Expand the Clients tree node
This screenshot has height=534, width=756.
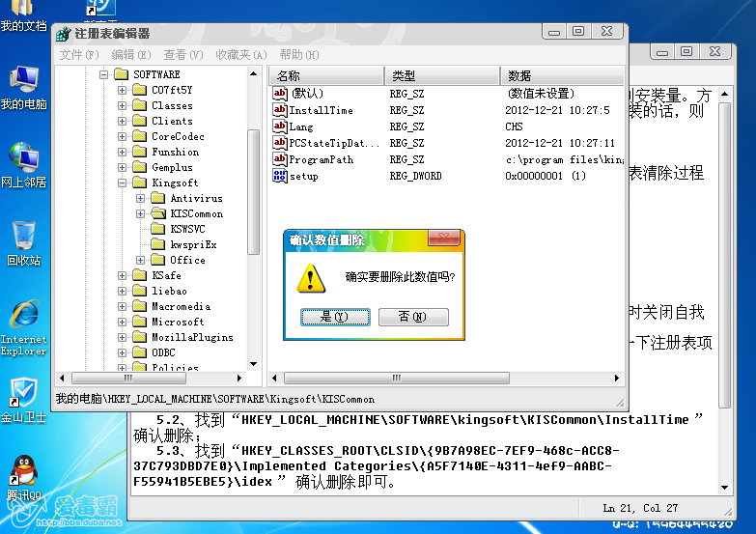(122, 121)
